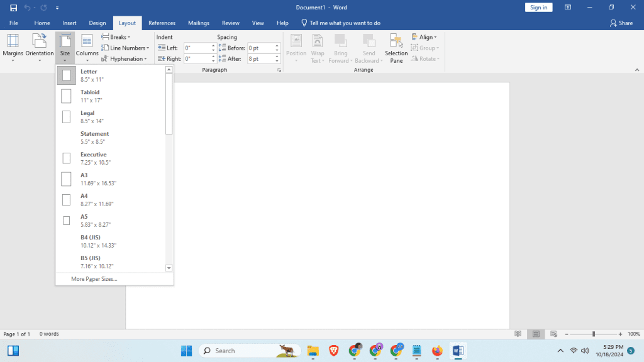Select the Tabloid paper size

click(94, 96)
